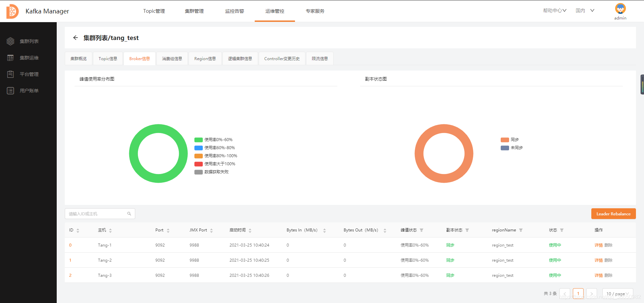Expand the 国内 region dropdown

coord(585,11)
